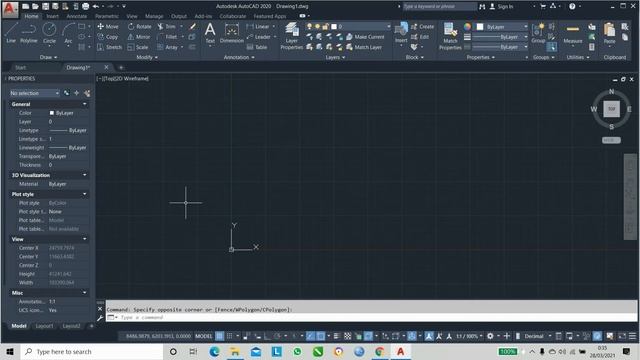The height and width of the screenshot is (360, 640).
Task: Switch to the Manage ribbon tab
Action: click(154, 16)
